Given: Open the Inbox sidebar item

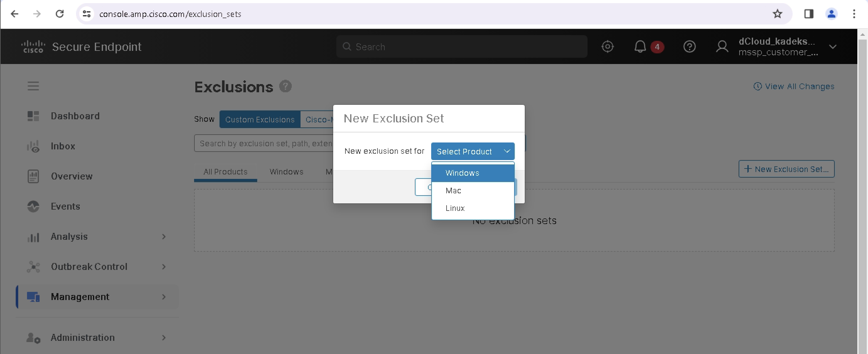Looking at the screenshot, I should (63, 146).
